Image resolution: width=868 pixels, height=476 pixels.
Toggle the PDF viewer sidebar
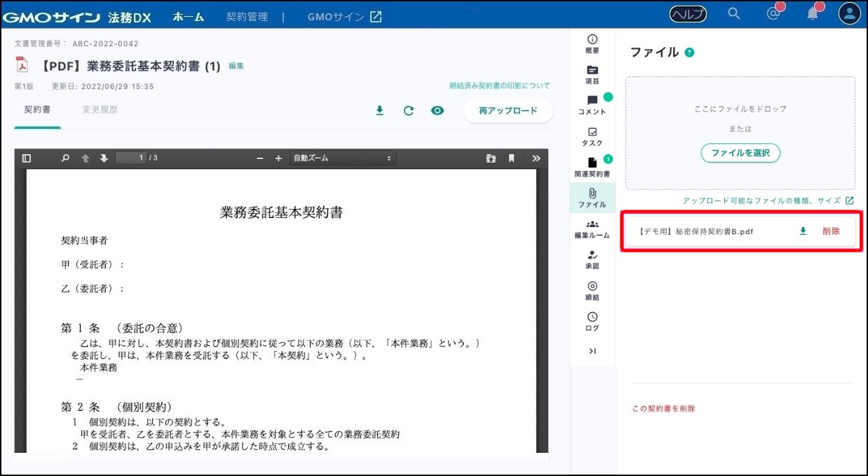coord(27,158)
